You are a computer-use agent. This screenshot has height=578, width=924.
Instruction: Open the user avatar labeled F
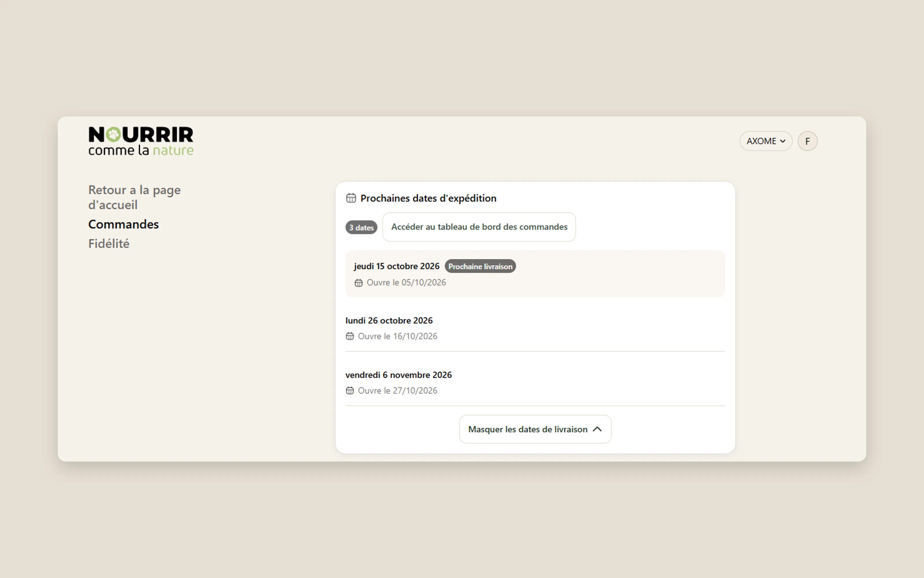pos(807,141)
